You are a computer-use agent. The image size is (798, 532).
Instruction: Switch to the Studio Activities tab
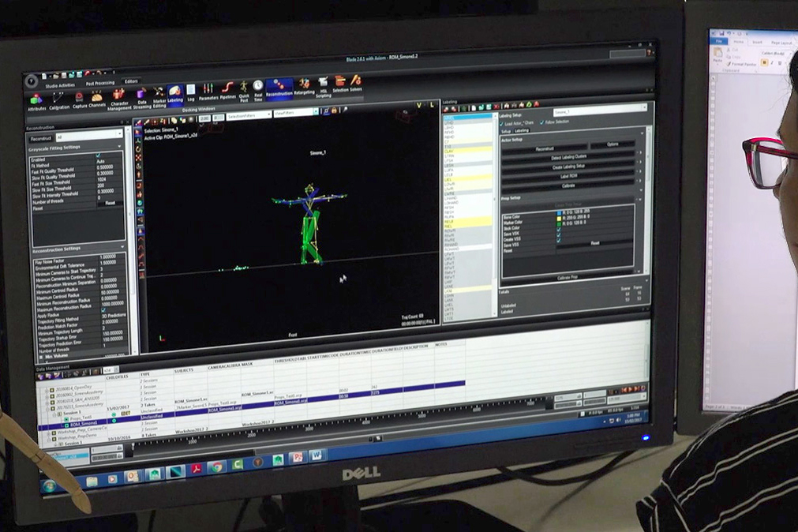pos(60,84)
